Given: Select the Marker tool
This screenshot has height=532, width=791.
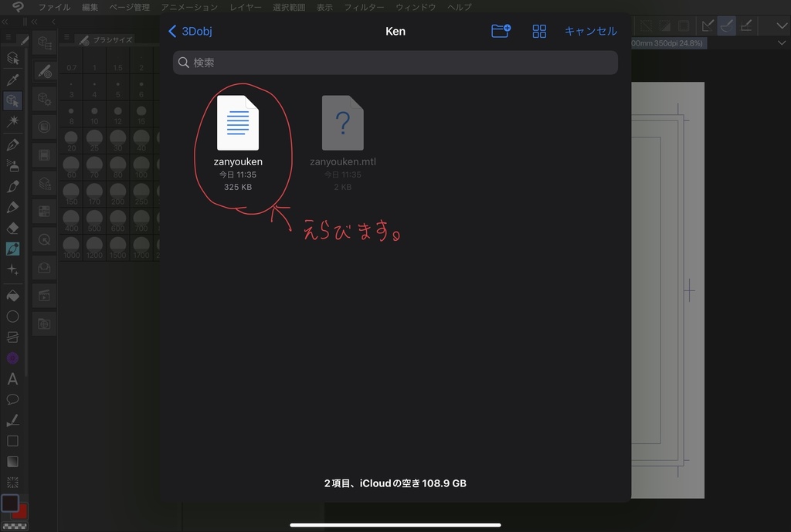Looking at the screenshot, I should pos(12,207).
